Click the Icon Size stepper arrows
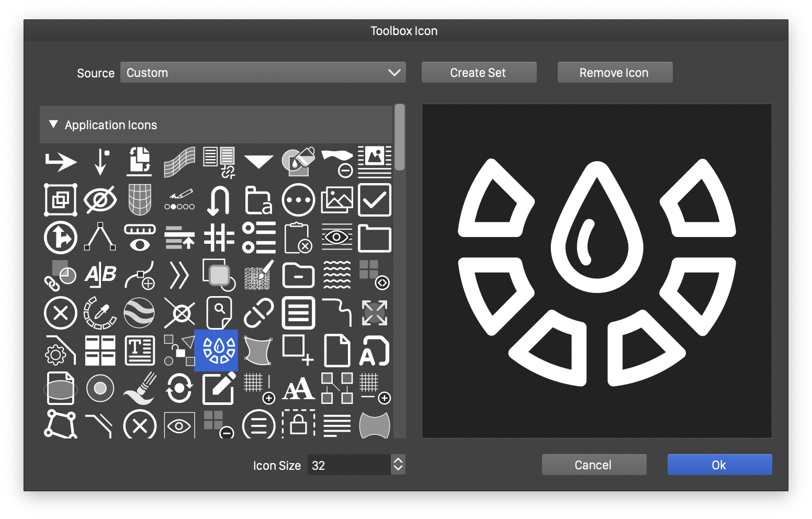The width and height of the screenshot is (812, 519). click(398, 465)
